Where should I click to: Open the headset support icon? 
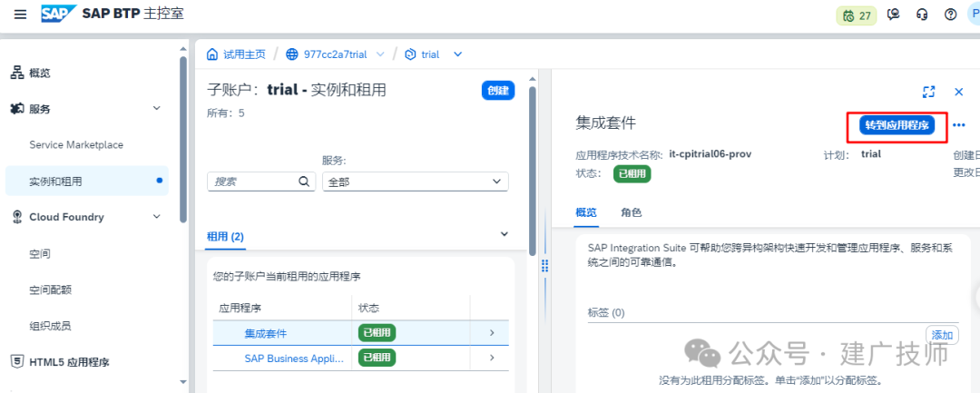click(922, 15)
